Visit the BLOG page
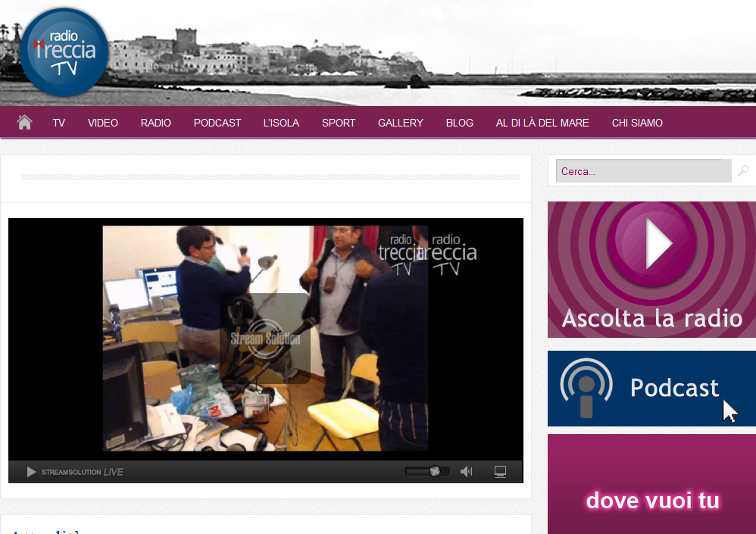The height and width of the screenshot is (534, 756). (460, 123)
